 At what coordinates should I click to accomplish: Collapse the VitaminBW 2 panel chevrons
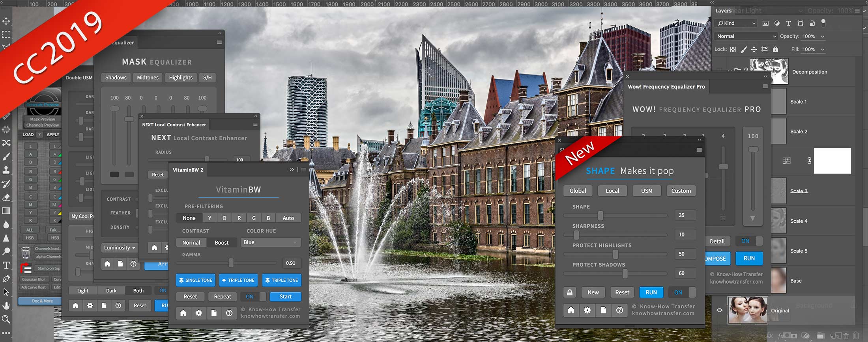(x=292, y=170)
